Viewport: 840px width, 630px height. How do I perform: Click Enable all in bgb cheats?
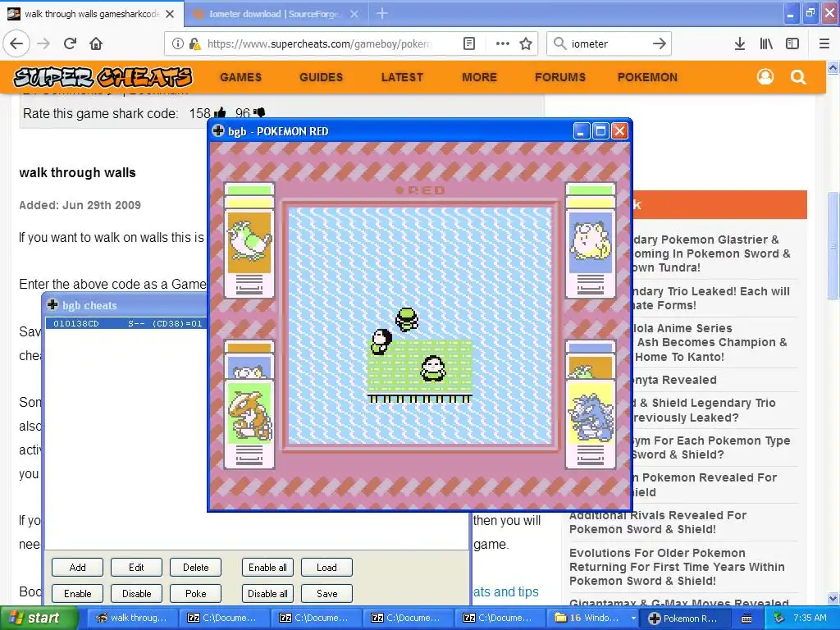pos(267,568)
